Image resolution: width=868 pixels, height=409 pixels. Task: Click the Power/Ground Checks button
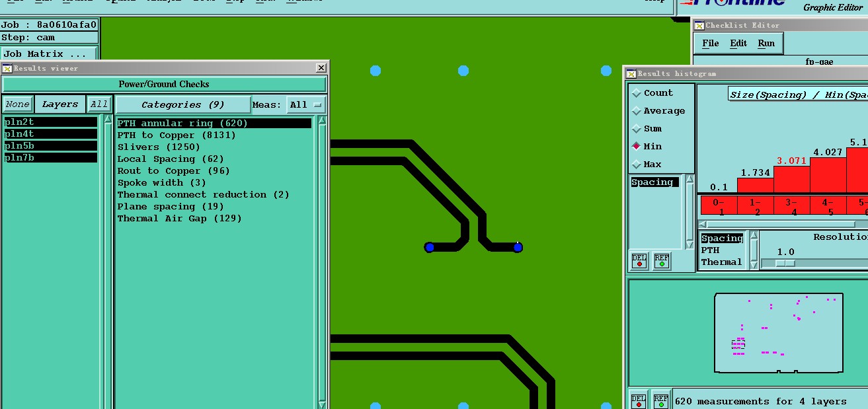164,85
